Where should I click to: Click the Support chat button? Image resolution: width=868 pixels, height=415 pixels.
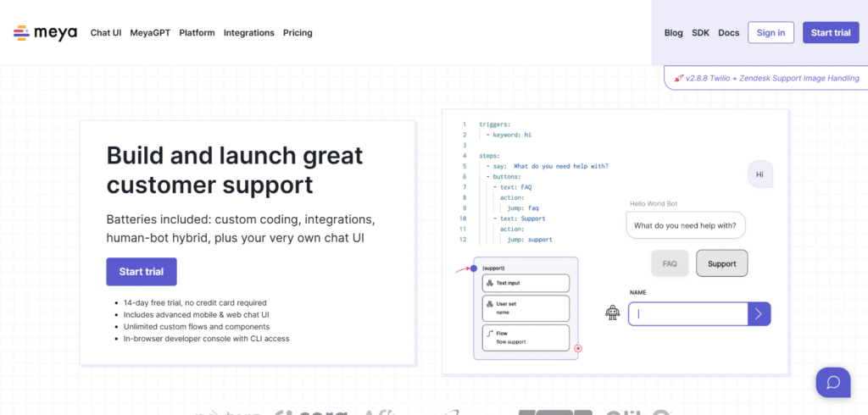tap(722, 263)
